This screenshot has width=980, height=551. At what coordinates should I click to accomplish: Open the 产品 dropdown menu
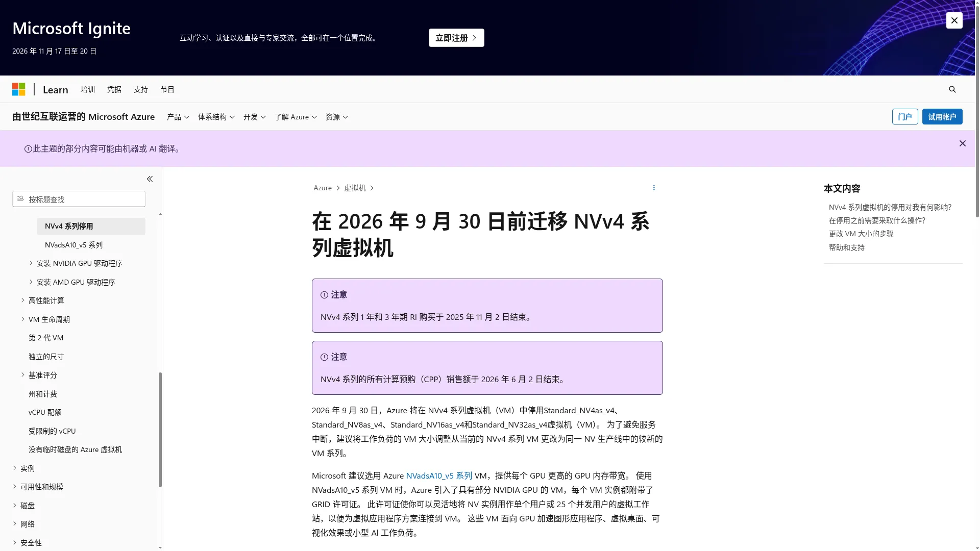click(178, 117)
